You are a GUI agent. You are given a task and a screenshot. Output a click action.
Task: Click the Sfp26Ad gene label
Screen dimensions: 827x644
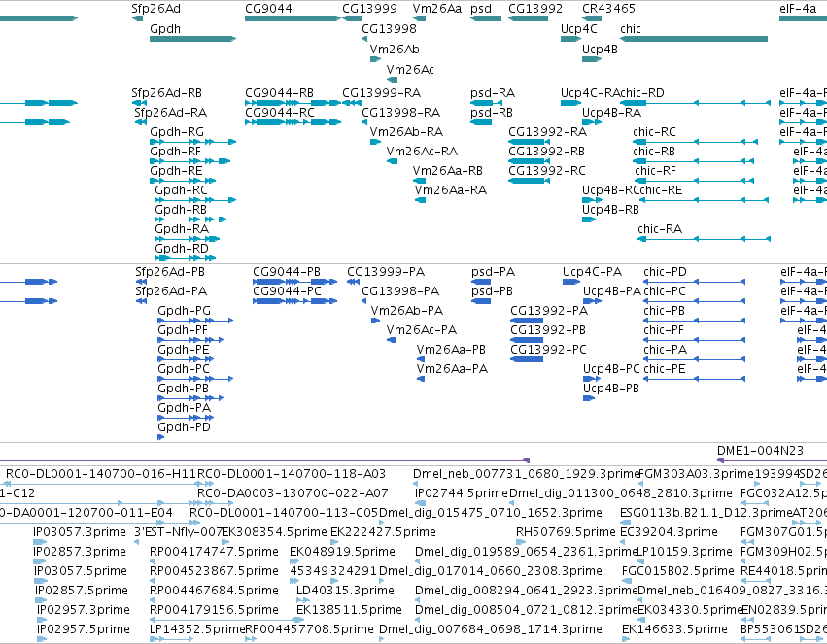point(156,9)
